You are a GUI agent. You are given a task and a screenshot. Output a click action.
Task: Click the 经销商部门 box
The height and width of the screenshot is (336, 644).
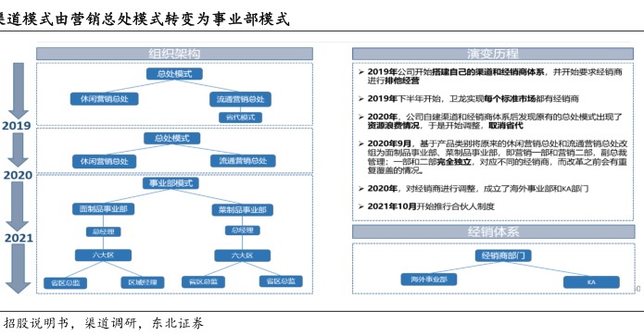tap(503, 256)
